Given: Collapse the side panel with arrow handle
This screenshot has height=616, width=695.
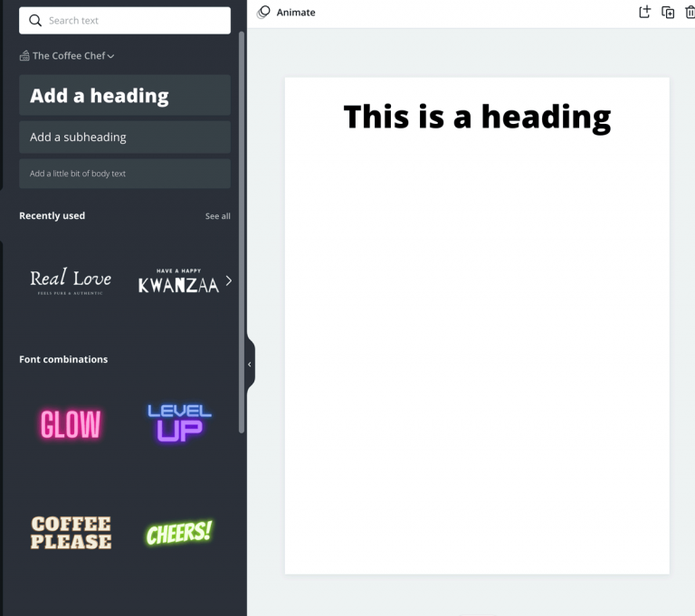Looking at the screenshot, I should (x=250, y=365).
